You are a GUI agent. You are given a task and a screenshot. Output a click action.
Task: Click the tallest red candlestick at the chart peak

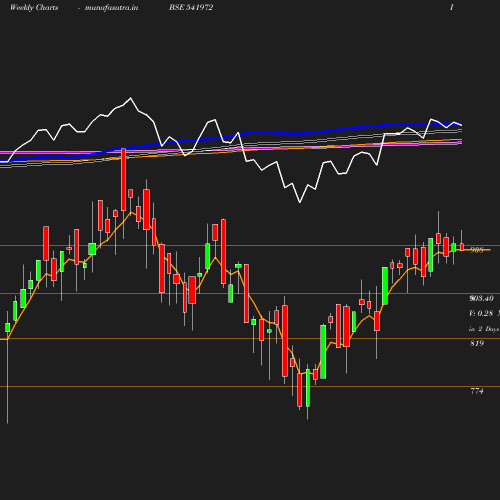(123, 180)
